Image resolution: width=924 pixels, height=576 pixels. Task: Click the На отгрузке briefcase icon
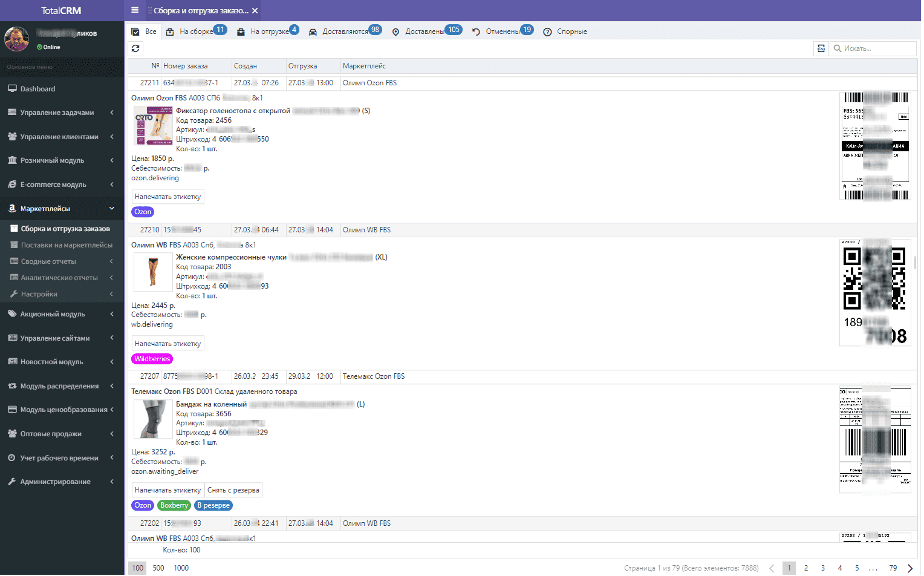[x=241, y=32]
